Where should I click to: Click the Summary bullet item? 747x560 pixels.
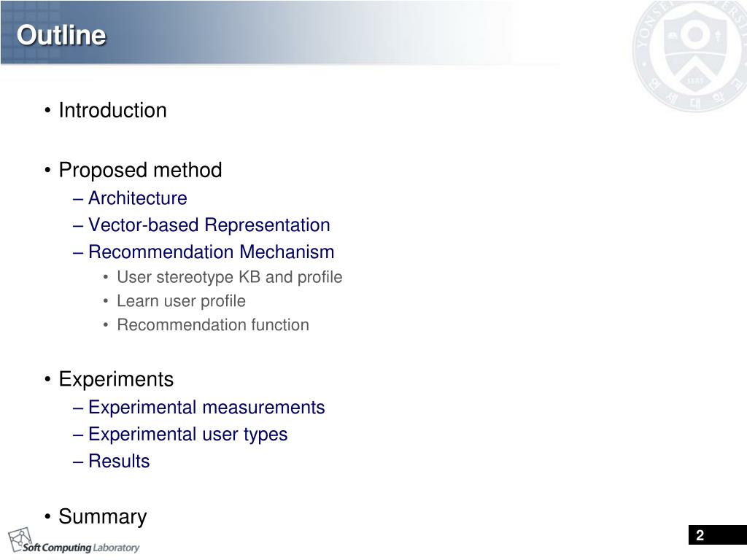[x=102, y=517]
